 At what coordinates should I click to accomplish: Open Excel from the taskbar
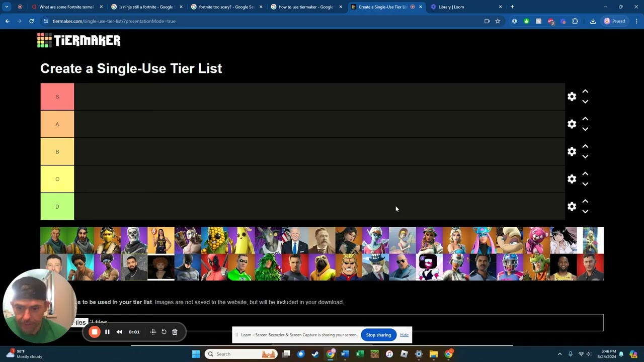coord(360,354)
